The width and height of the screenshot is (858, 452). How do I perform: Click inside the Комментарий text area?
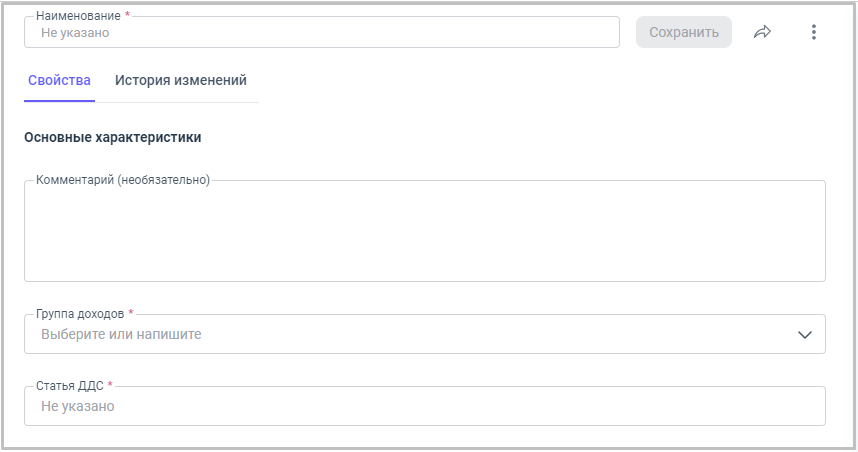point(424,235)
